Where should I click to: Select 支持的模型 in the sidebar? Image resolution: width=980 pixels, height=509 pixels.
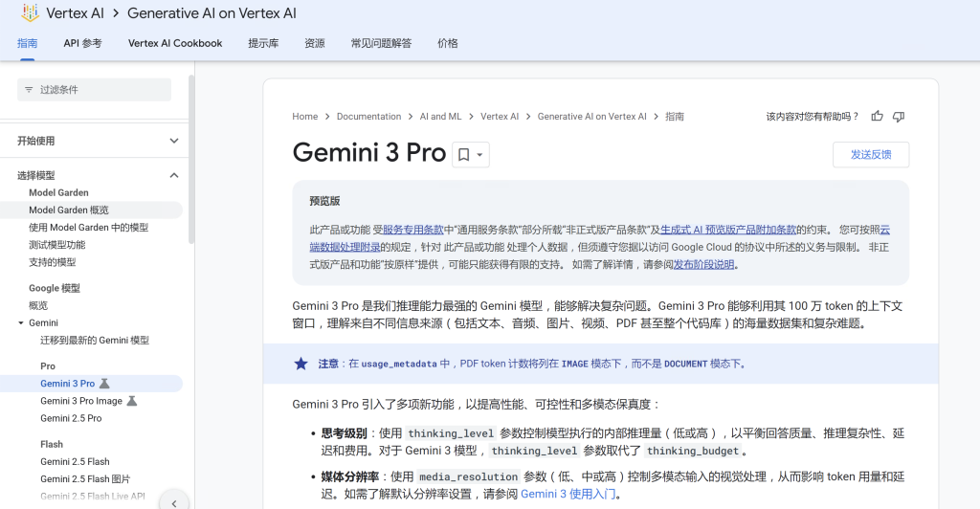[53, 262]
